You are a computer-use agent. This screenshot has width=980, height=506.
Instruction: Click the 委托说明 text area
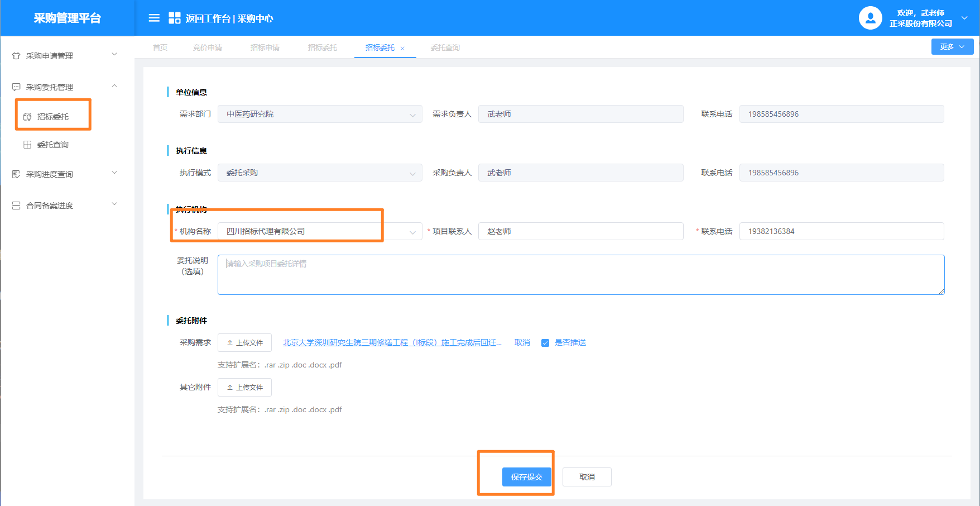580,275
